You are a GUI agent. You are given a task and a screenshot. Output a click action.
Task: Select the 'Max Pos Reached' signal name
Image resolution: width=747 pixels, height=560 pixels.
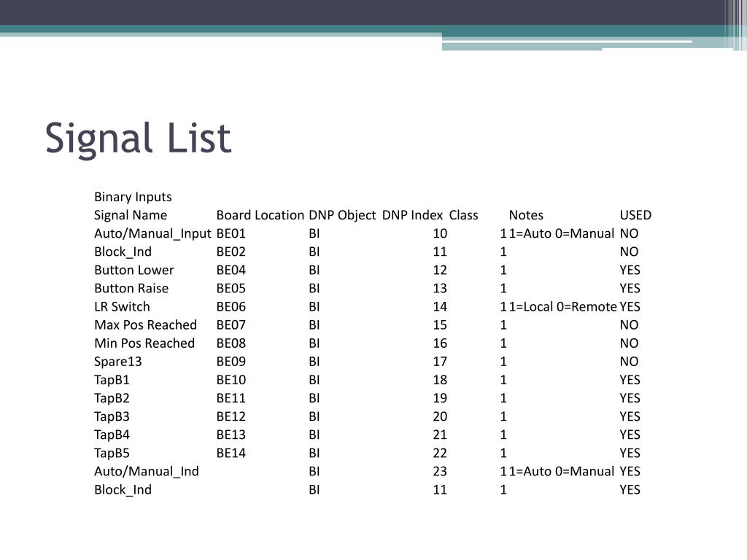coord(145,325)
